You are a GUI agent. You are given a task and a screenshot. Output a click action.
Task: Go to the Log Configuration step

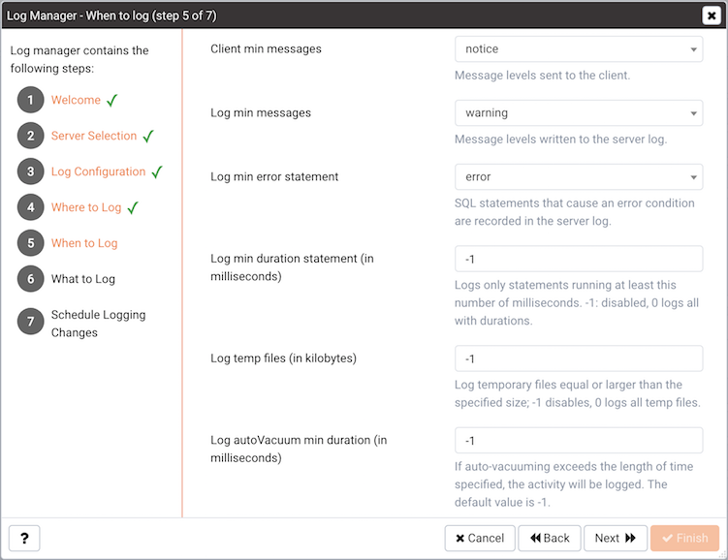click(x=99, y=171)
